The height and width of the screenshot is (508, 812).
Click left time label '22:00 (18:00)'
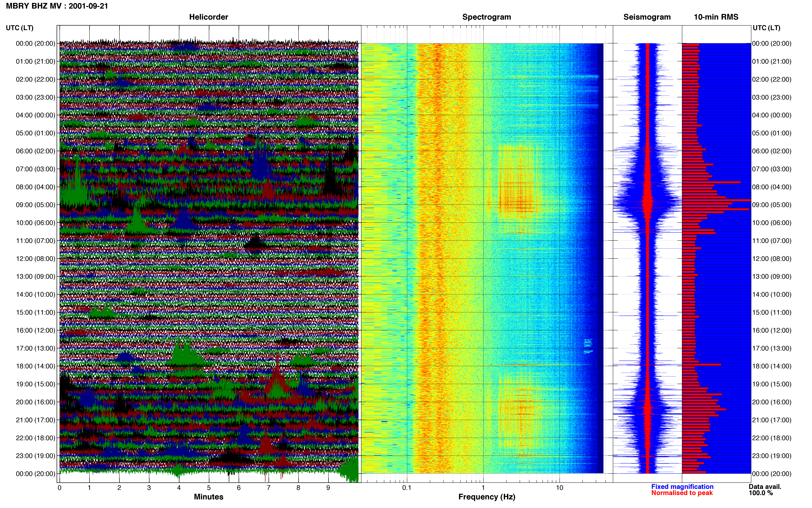coord(36,438)
